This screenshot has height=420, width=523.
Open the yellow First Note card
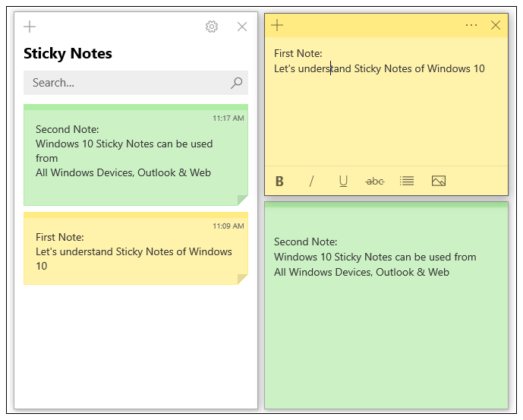click(136, 248)
